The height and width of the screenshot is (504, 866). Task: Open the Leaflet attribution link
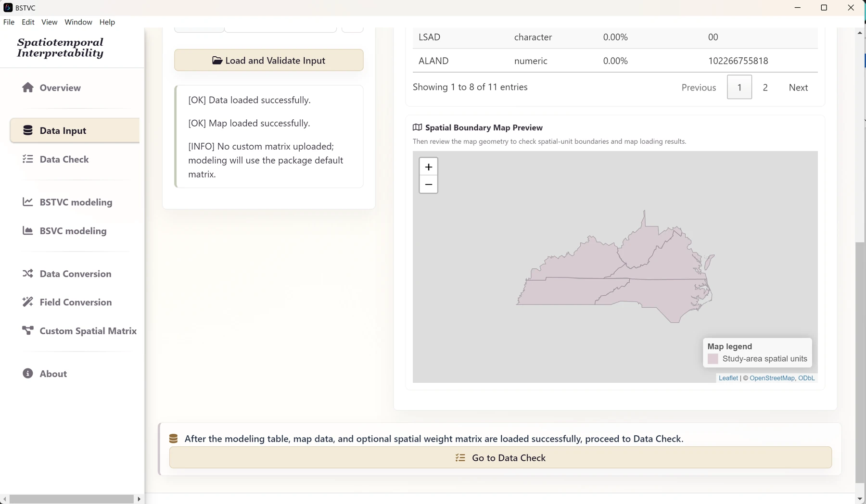(728, 378)
